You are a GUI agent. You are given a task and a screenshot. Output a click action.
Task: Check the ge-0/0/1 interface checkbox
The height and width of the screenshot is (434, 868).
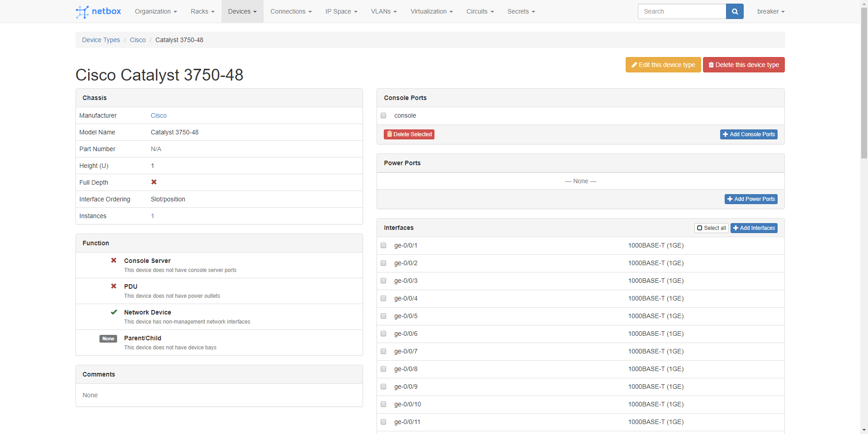pos(383,245)
